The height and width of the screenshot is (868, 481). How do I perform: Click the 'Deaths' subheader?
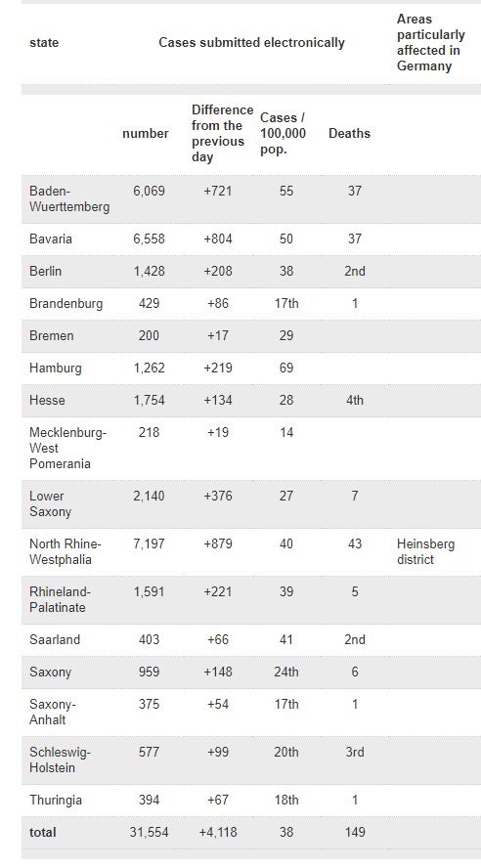pyautogui.click(x=349, y=133)
